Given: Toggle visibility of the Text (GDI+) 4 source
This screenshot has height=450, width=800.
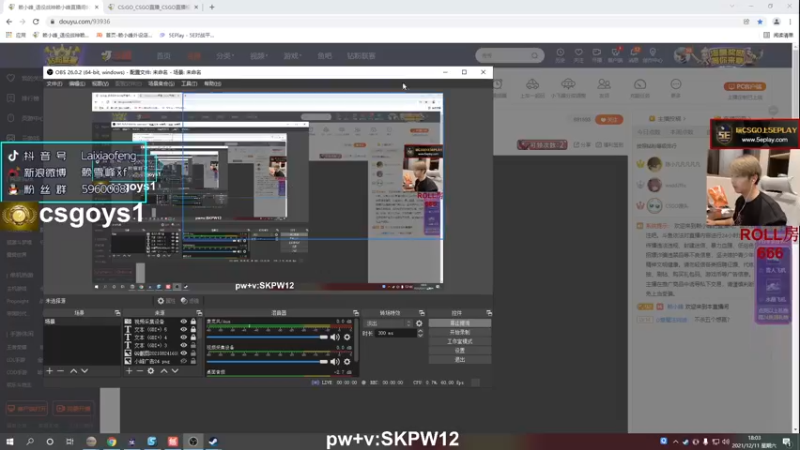Looking at the screenshot, I should coord(184,337).
